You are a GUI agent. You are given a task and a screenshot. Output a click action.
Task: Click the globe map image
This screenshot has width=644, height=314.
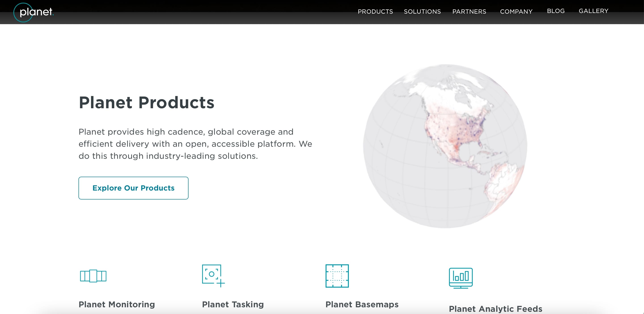click(445, 146)
